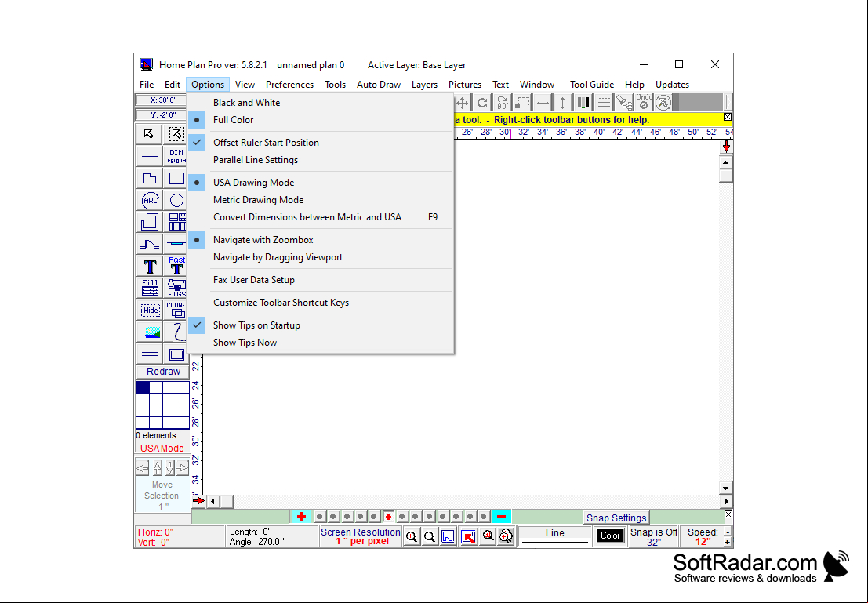This screenshot has width=868, height=603.
Task: Open the Window menu
Action: (537, 85)
